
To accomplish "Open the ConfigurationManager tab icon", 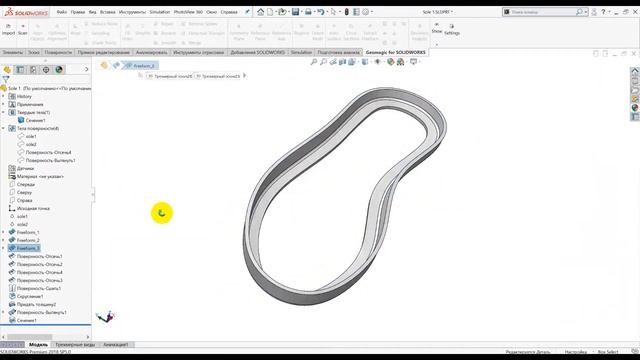I will 33,70.
